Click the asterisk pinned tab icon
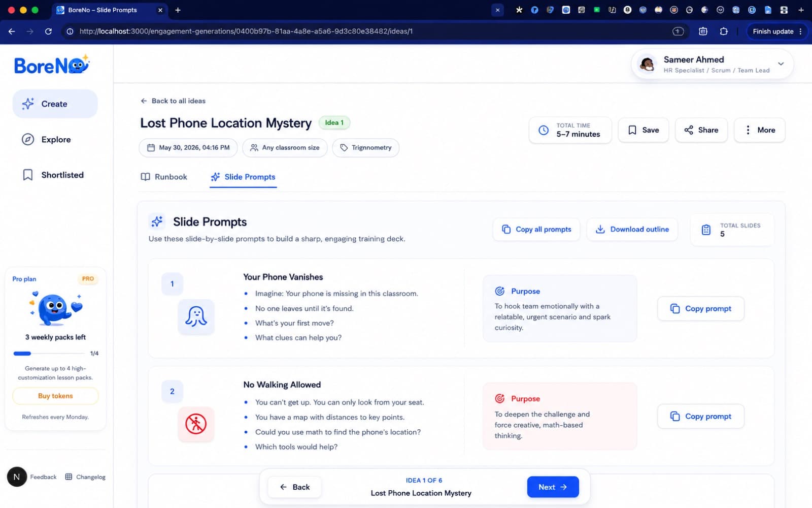The width and height of the screenshot is (812, 508). point(519,10)
